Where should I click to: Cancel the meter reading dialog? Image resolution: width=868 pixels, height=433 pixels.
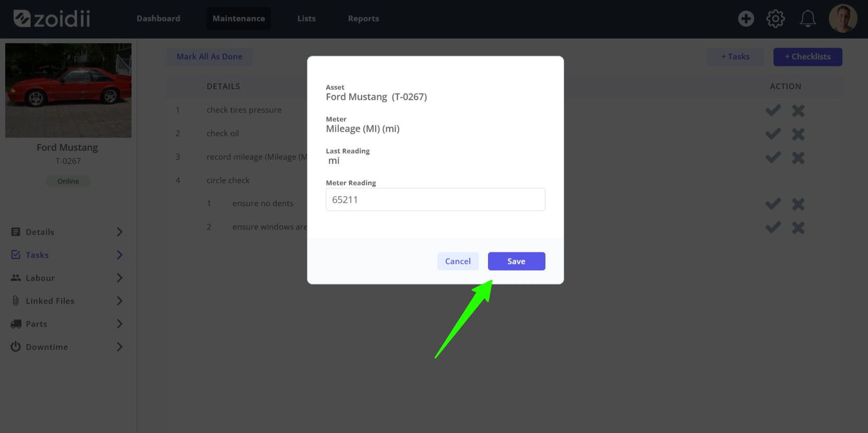click(458, 261)
